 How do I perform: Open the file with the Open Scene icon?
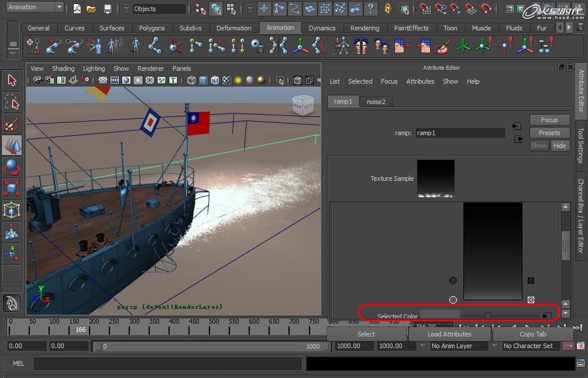pyautogui.click(x=91, y=9)
